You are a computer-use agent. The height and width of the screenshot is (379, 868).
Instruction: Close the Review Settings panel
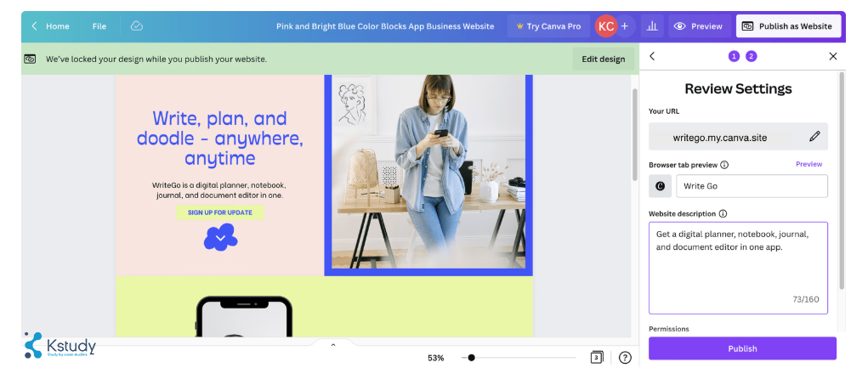click(832, 56)
